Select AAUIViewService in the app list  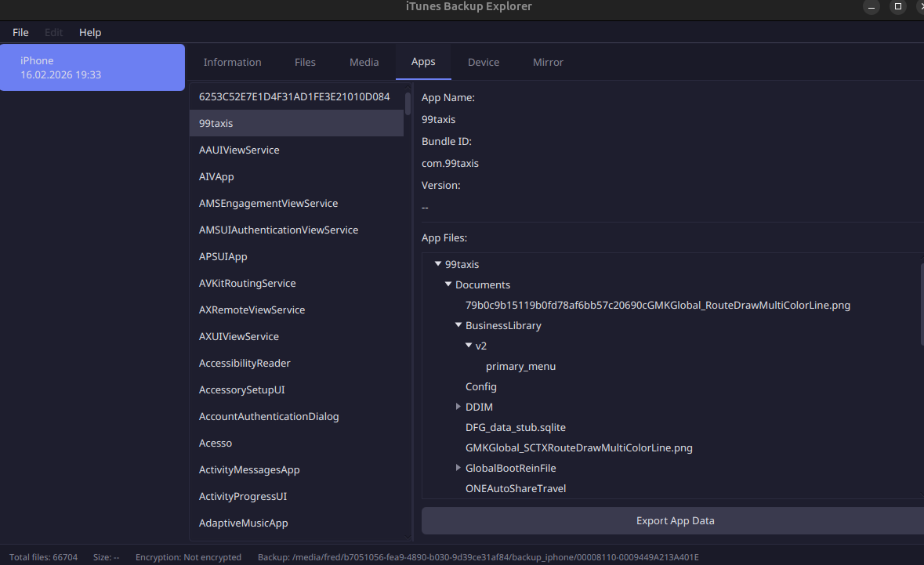click(x=296, y=150)
